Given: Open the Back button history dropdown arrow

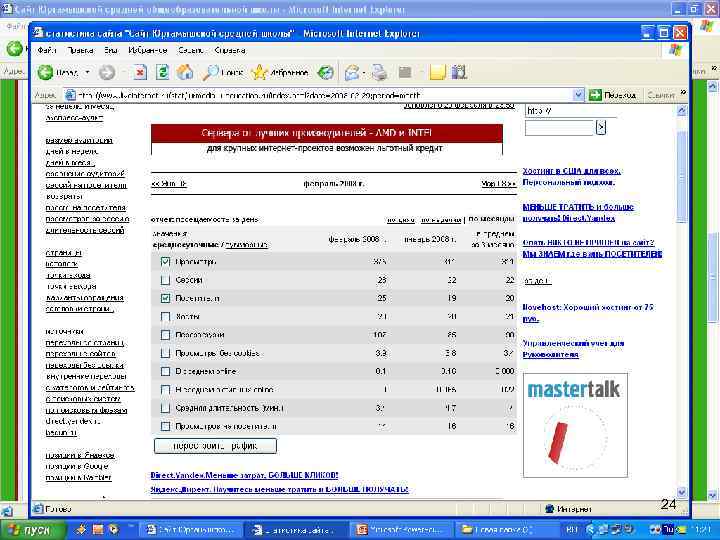Looking at the screenshot, I should 87,72.
